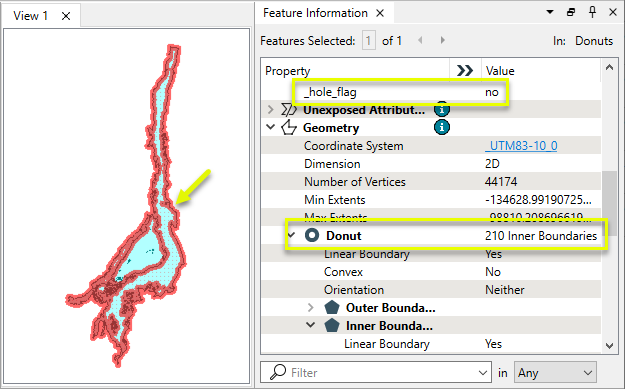Open the UTM83-10_0 coordinate system link

click(x=521, y=146)
